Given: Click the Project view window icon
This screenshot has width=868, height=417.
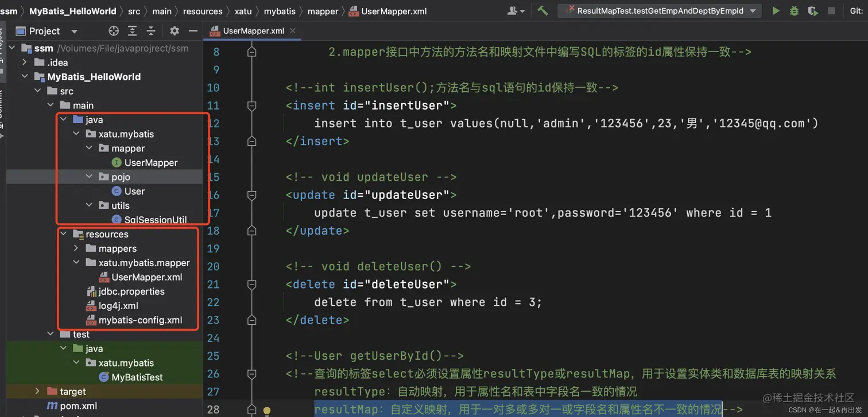Looking at the screenshot, I should tap(21, 31).
